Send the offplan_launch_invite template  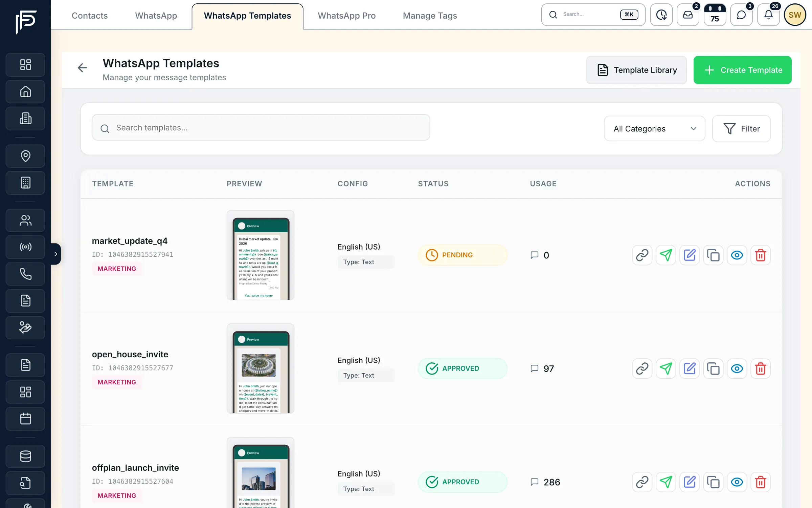click(666, 482)
